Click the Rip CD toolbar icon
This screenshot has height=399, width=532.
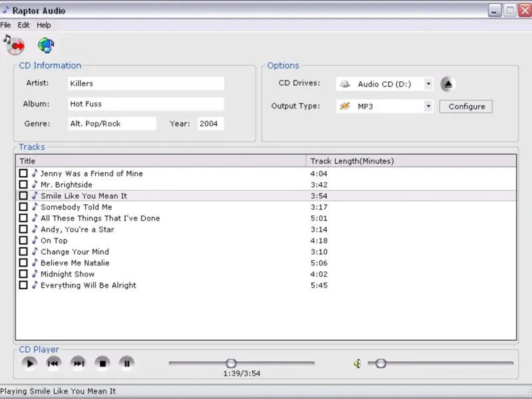(x=14, y=45)
